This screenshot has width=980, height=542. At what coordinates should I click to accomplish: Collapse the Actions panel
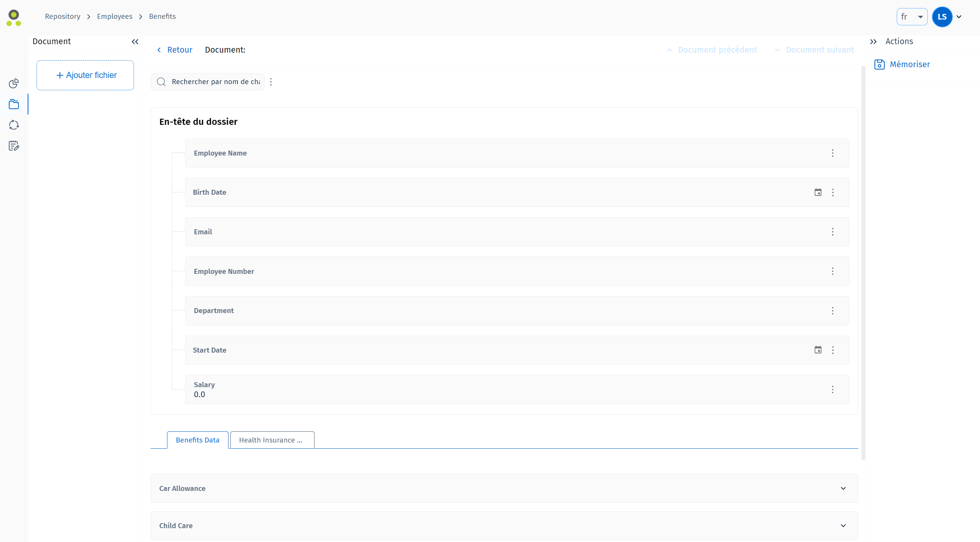point(873,41)
